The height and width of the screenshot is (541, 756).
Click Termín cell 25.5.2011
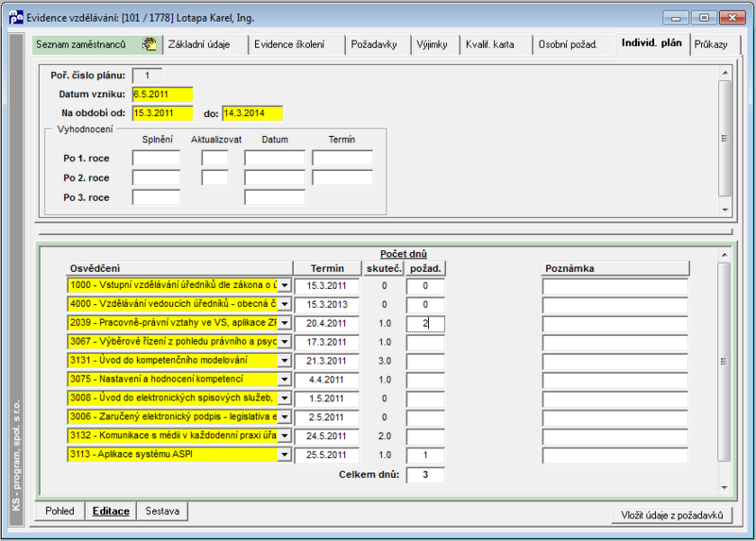(327, 455)
